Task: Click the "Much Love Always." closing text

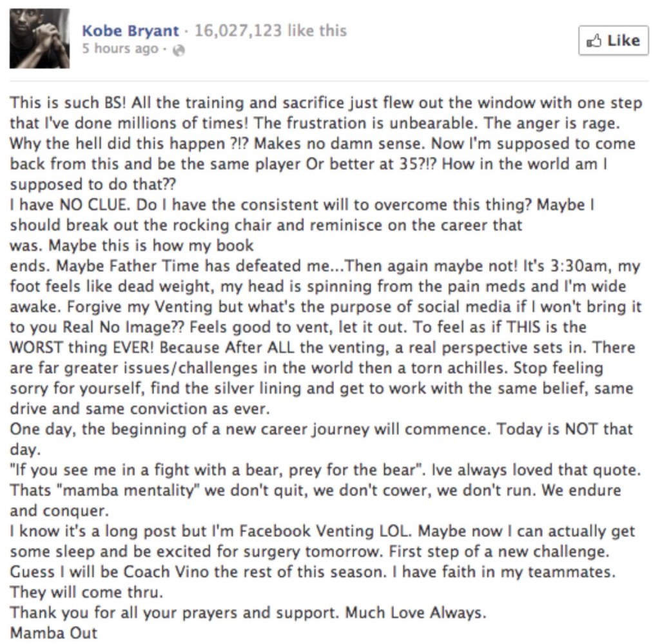Action: coord(416,612)
